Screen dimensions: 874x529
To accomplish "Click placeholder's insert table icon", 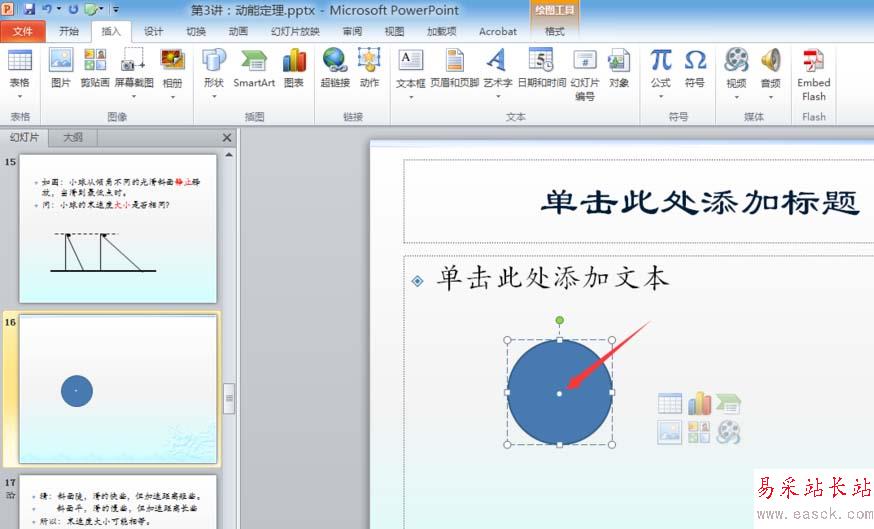I will coord(669,403).
